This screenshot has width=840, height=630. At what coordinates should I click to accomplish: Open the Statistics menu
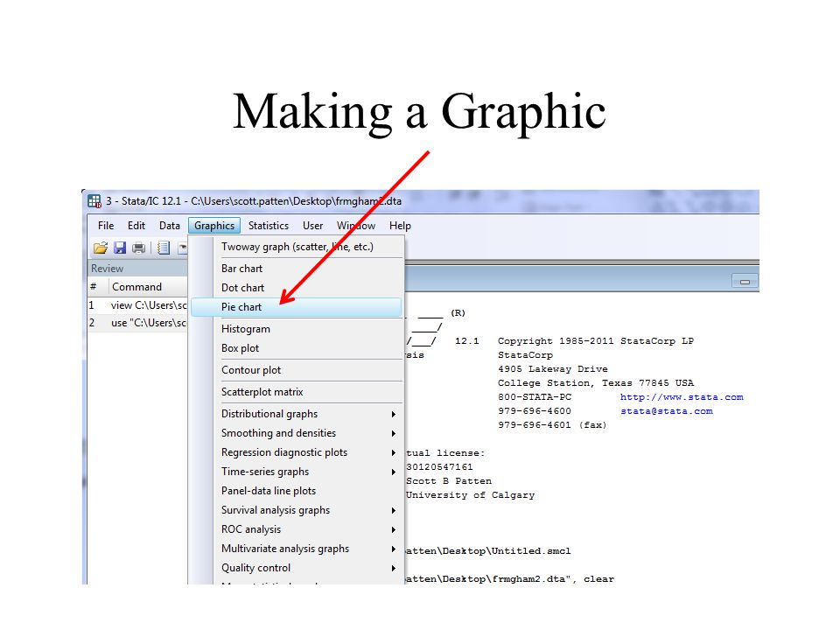(x=269, y=226)
